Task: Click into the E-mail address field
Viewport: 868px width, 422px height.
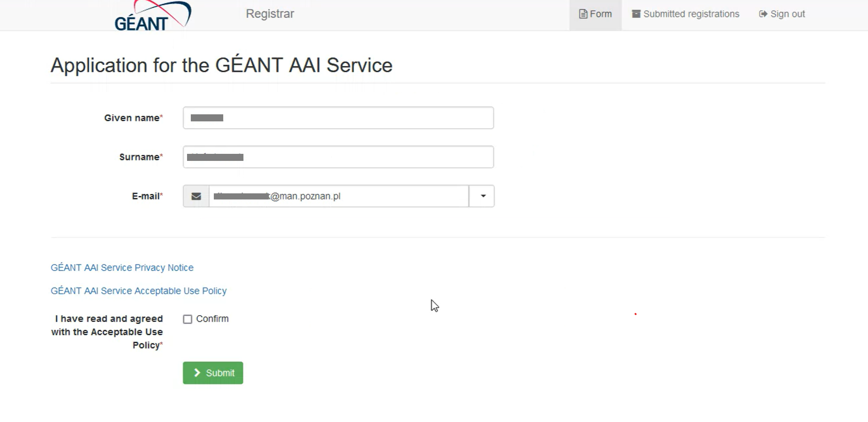Action: point(339,196)
